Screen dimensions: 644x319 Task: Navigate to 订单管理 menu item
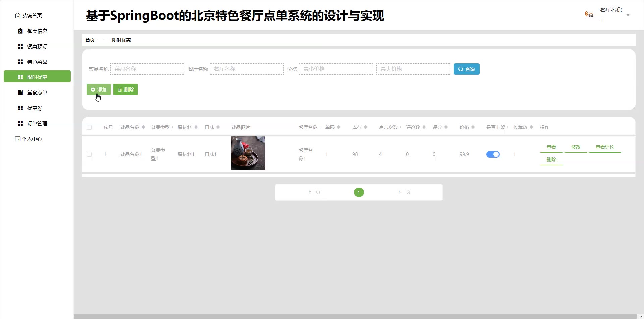tap(37, 124)
